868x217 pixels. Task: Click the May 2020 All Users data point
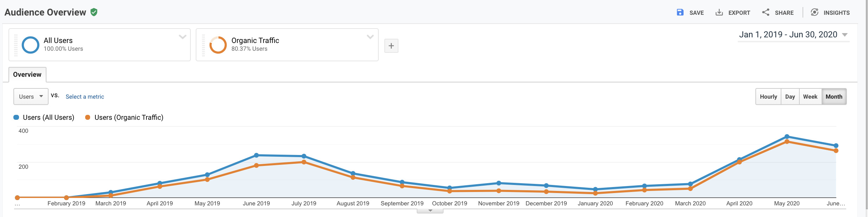pyautogui.click(x=787, y=136)
